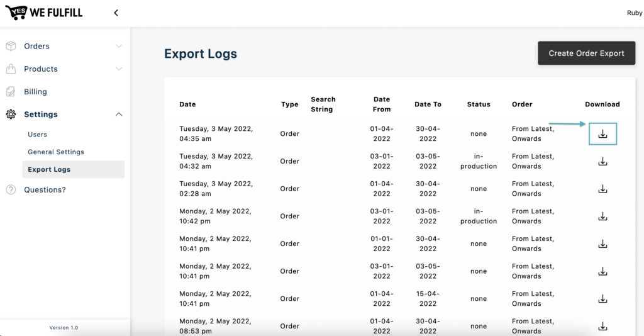Expand the Products menu chevron

[x=119, y=69]
